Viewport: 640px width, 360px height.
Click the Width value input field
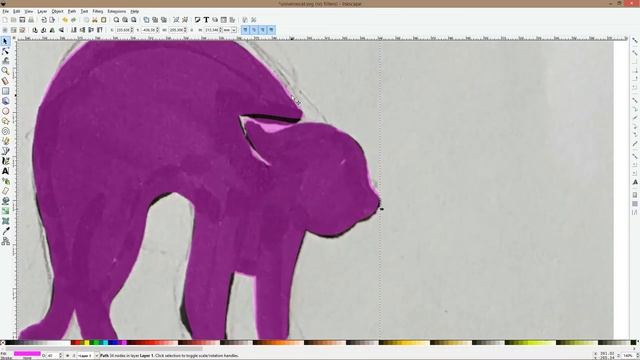point(177,30)
